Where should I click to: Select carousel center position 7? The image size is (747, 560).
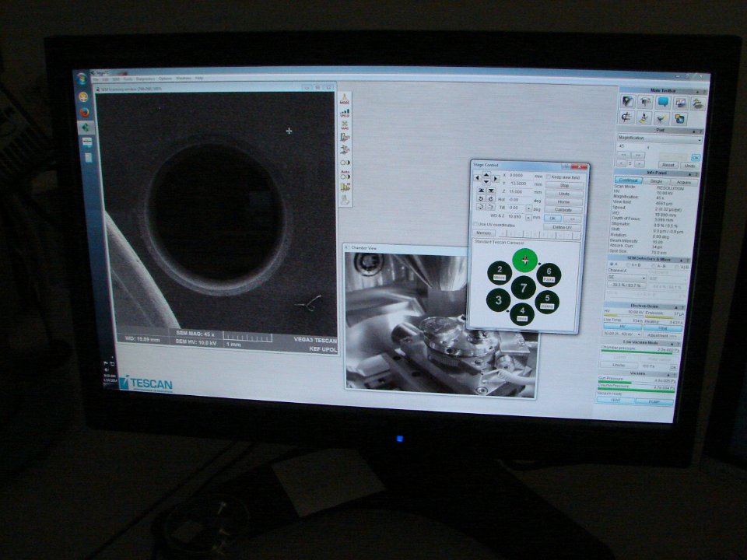coord(524,288)
